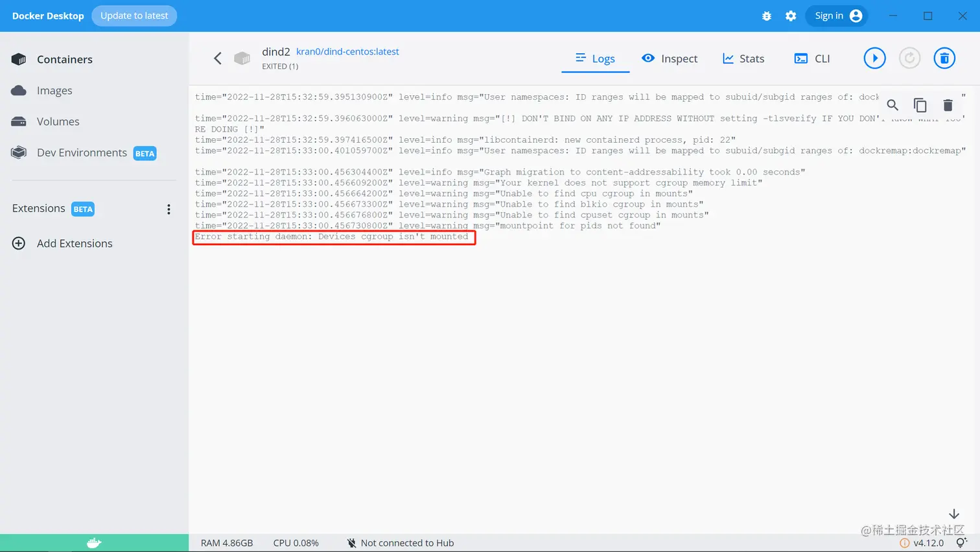The height and width of the screenshot is (552, 980).
Task: Click the Docker whale status icon
Action: (x=94, y=543)
